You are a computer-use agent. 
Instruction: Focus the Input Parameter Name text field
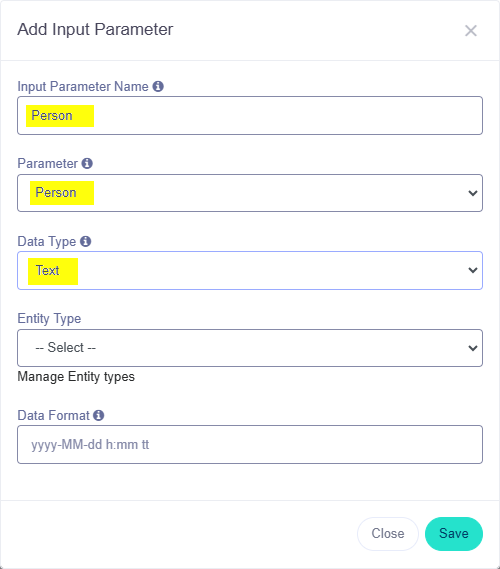250,115
